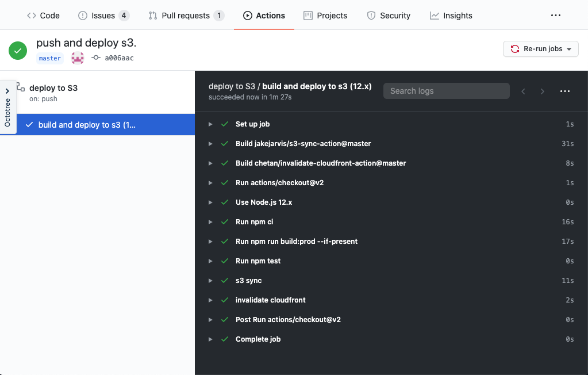Click the Insights graph icon
Image resolution: width=588 pixels, height=375 pixels.
point(435,16)
